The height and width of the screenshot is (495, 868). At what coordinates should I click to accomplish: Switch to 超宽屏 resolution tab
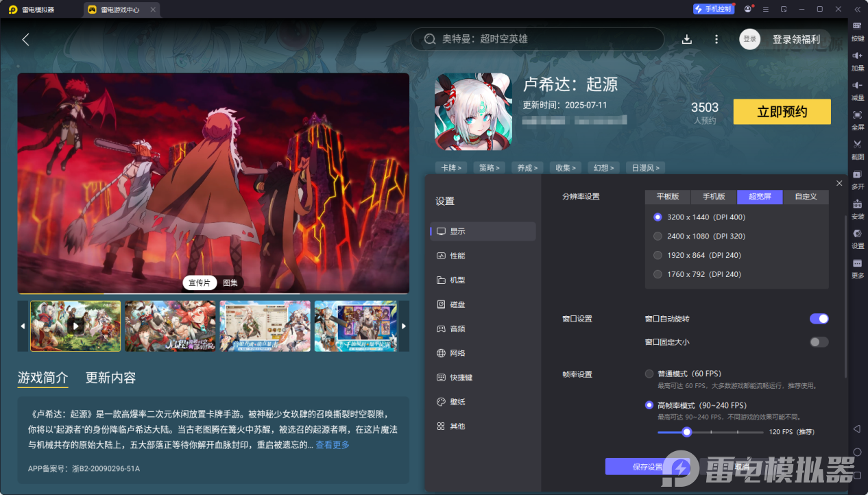click(x=760, y=197)
